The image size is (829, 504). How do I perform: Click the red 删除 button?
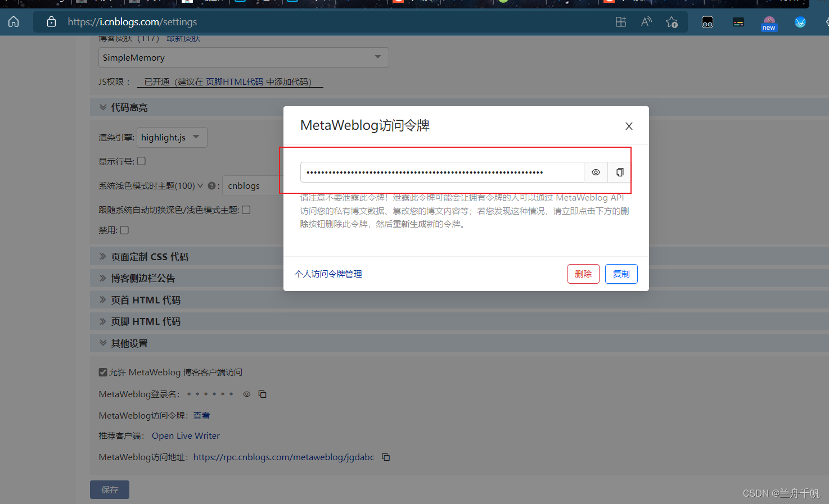tap(583, 274)
